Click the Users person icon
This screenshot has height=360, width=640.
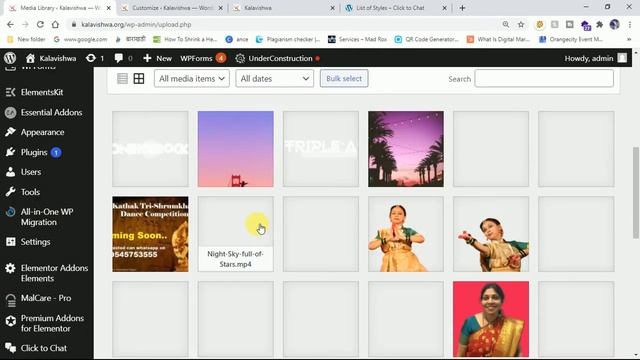point(11,172)
